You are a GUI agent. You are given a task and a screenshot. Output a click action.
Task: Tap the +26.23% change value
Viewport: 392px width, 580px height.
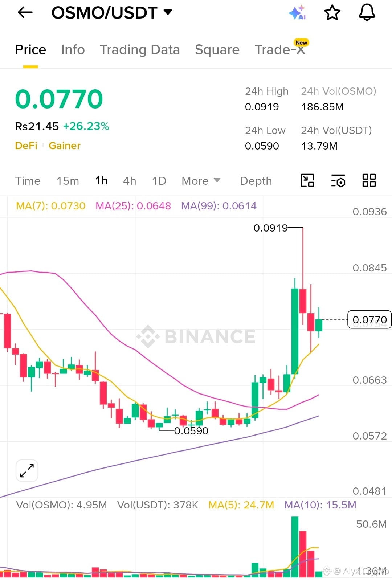click(x=86, y=126)
